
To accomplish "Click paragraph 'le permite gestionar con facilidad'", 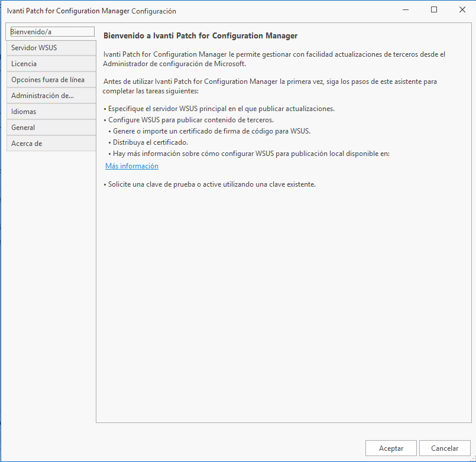I will (x=274, y=59).
